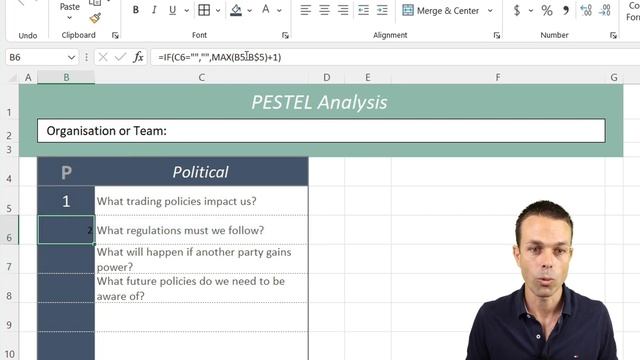Select column E header
640x360 pixels.
pos(368,78)
